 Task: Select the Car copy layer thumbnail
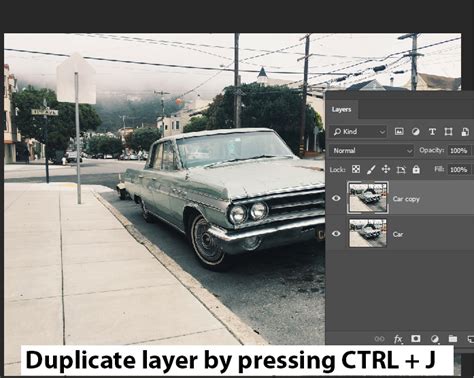point(368,198)
